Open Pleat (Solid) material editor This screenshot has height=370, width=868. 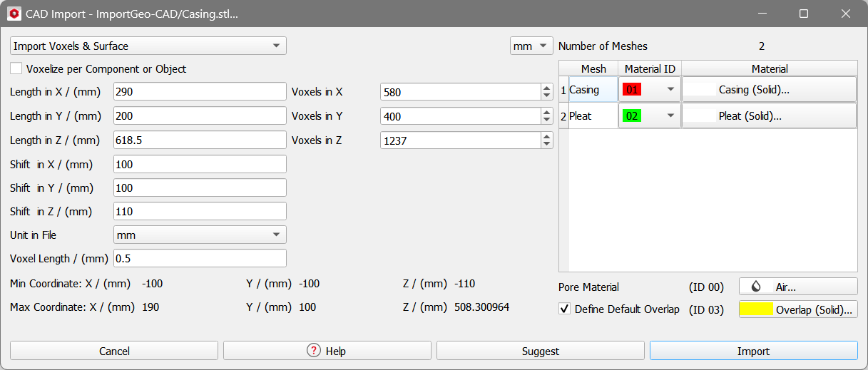click(x=769, y=115)
